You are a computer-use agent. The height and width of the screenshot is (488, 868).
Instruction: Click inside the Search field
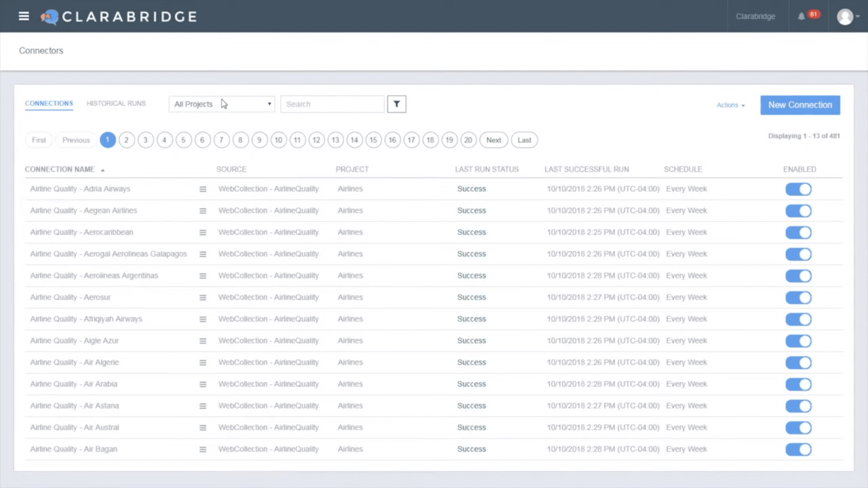pos(332,104)
